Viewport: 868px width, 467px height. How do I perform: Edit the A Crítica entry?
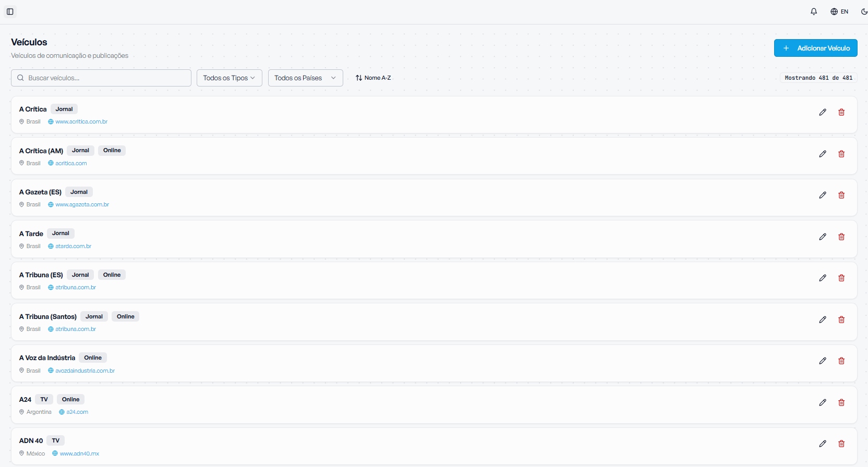tap(823, 112)
